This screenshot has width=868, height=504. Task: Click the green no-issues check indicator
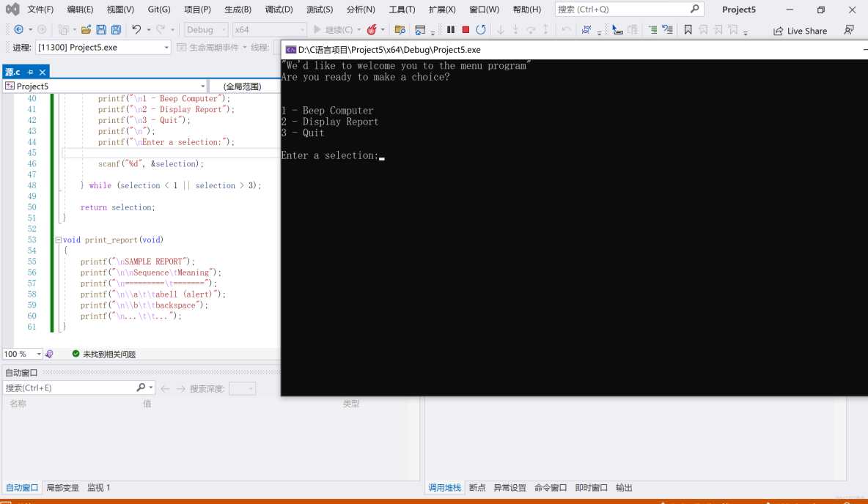pos(76,354)
